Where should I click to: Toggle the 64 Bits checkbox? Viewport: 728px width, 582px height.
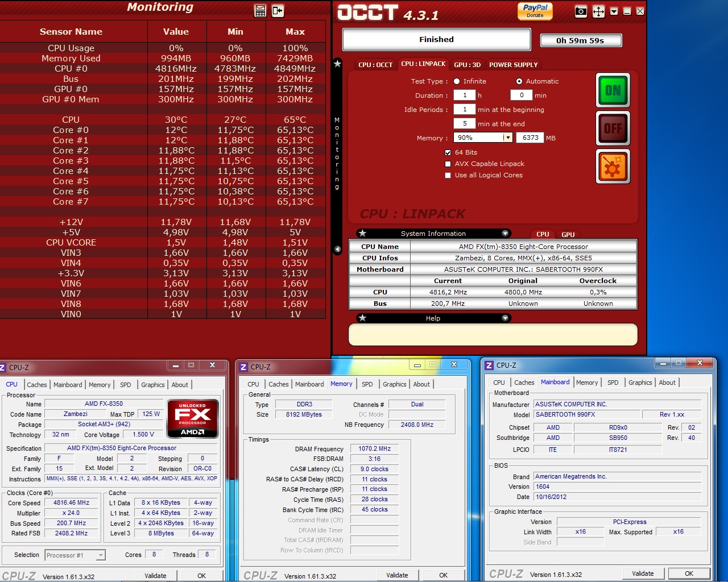click(x=448, y=152)
